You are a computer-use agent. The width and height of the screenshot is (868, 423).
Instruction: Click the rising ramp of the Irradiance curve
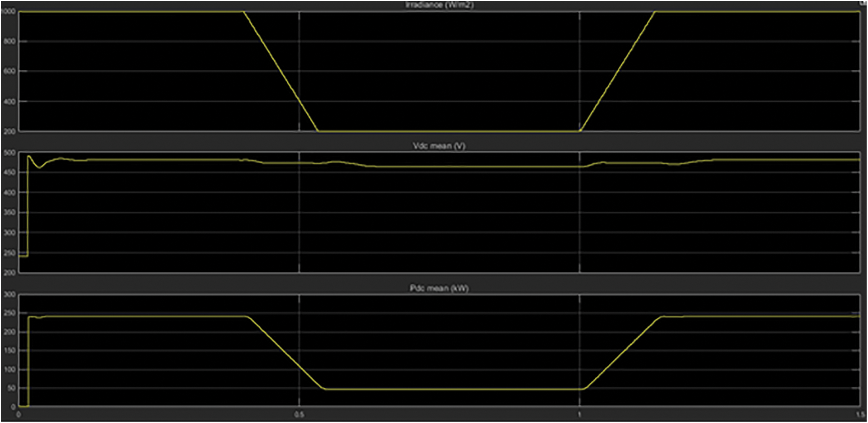click(617, 71)
